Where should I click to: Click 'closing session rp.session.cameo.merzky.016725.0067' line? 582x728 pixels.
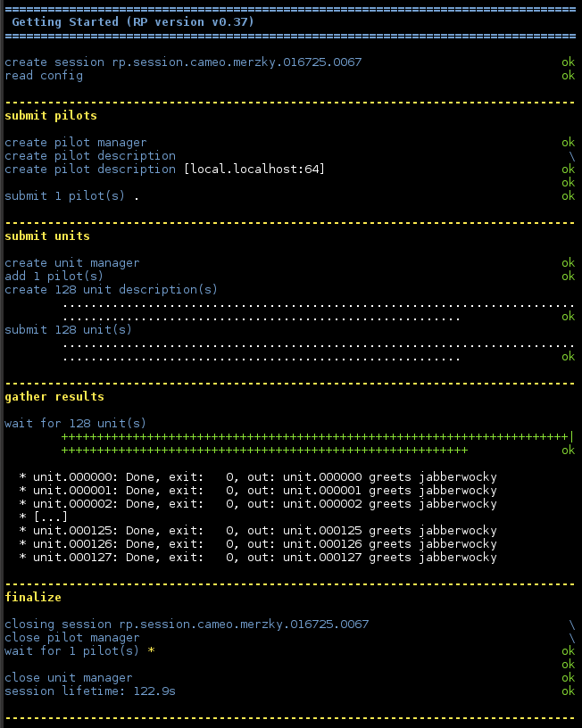click(x=187, y=624)
